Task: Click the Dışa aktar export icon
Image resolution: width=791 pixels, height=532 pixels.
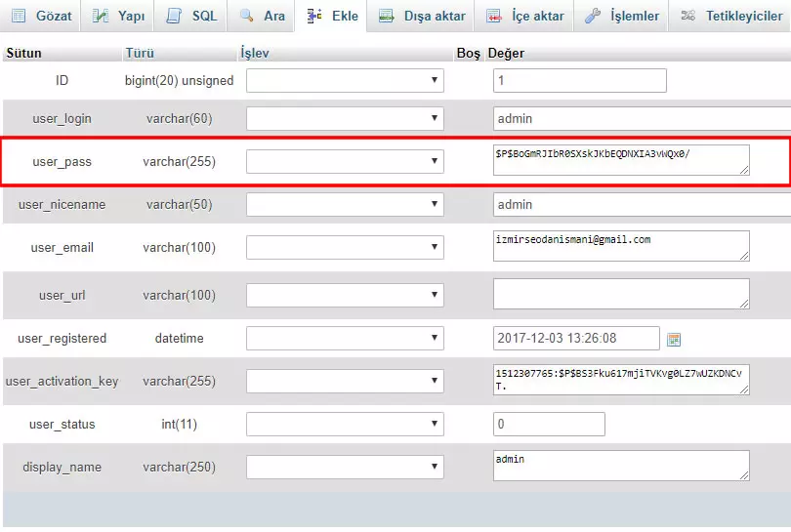Action: tap(387, 17)
